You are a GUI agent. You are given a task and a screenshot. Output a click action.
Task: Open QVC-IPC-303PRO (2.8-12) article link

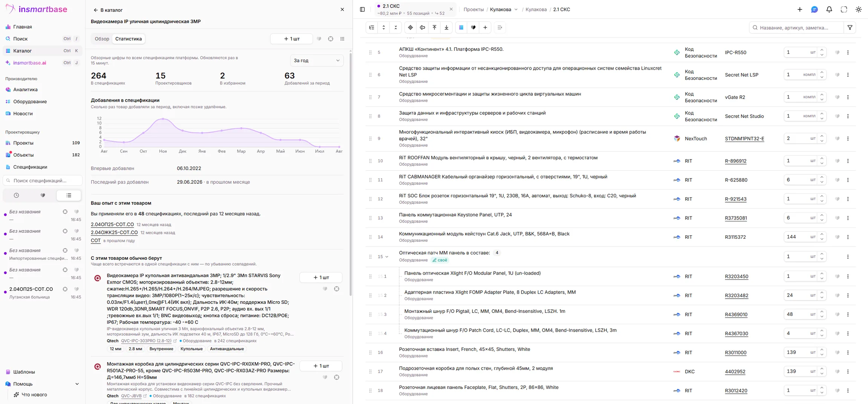(x=146, y=341)
